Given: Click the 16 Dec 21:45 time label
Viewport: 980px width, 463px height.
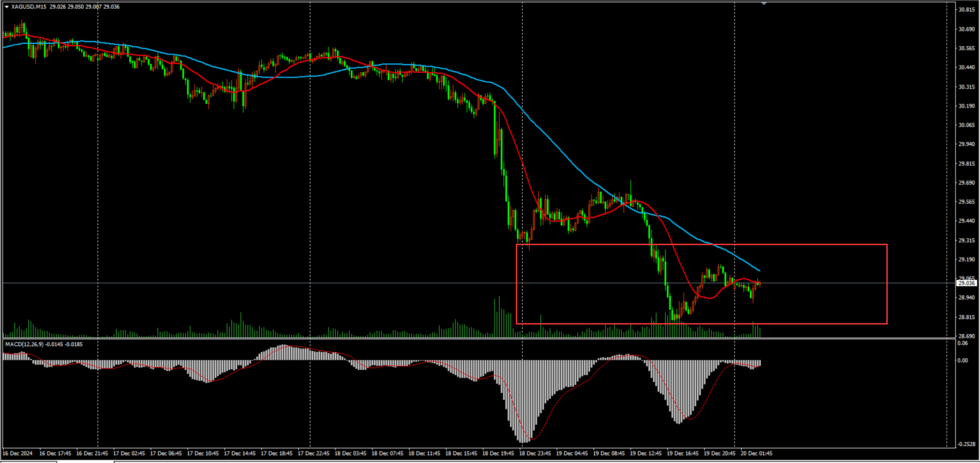Looking at the screenshot, I should 92,453.
